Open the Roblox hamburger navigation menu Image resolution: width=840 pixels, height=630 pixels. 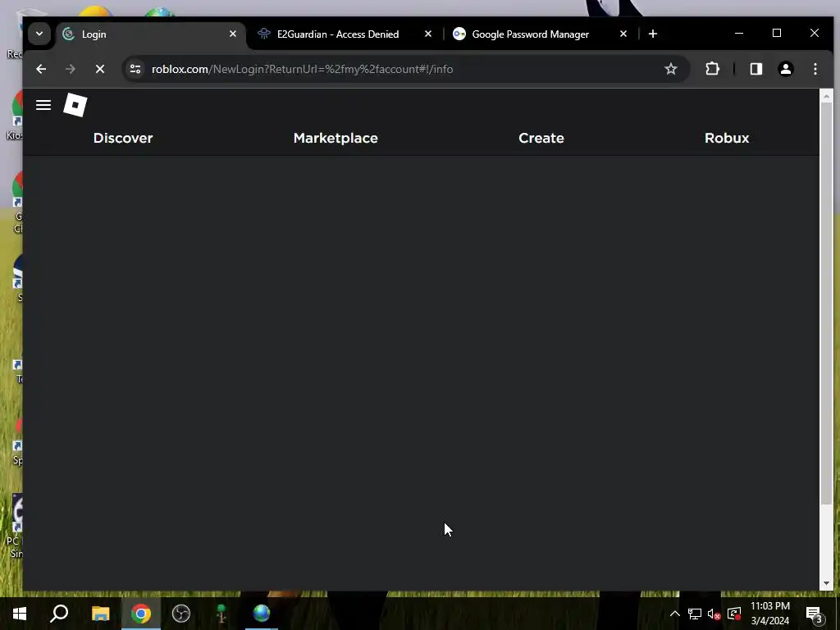43,105
